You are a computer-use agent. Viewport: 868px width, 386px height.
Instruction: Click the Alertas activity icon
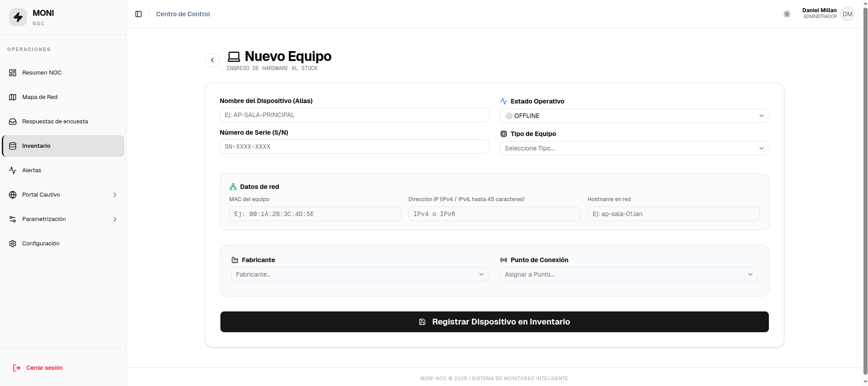point(13,170)
